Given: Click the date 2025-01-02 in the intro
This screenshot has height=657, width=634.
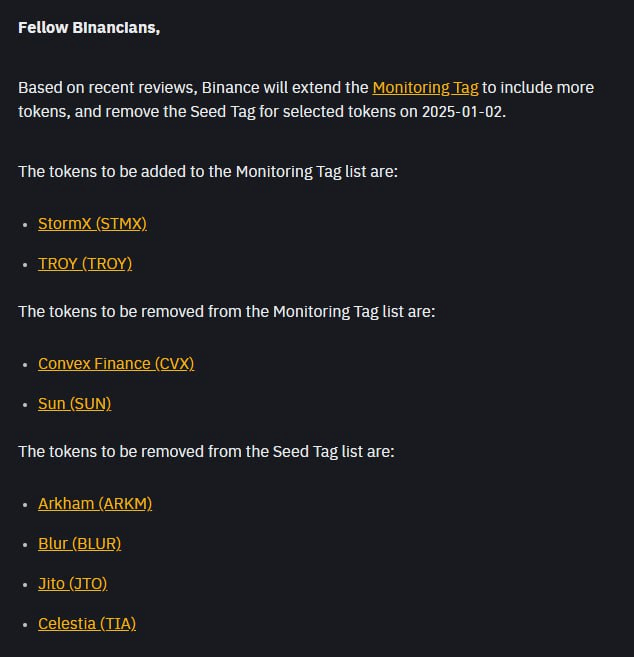Looking at the screenshot, I should pos(461,112).
